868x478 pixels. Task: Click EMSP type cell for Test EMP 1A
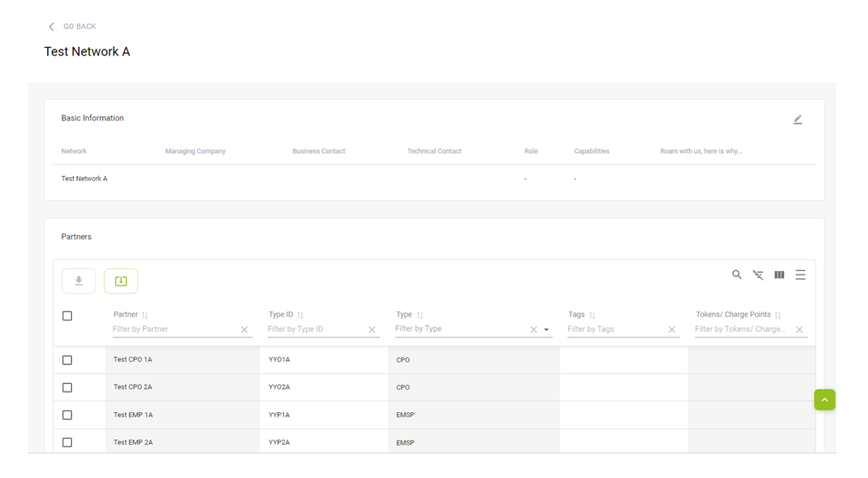[x=474, y=415]
